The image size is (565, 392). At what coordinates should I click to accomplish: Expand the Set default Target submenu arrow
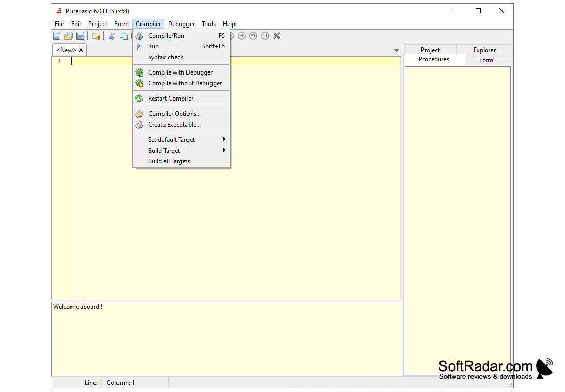[x=224, y=139]
